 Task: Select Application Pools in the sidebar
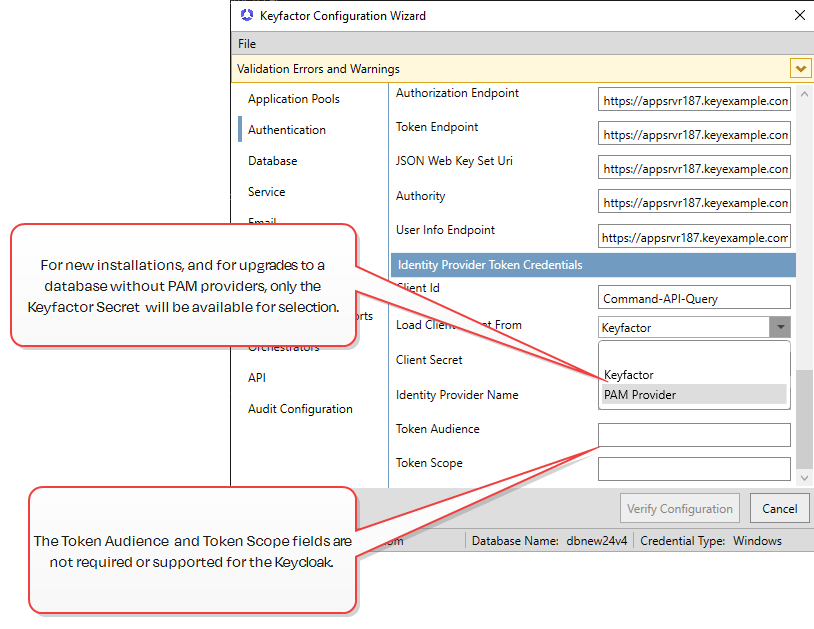click(x=293, y=99)
